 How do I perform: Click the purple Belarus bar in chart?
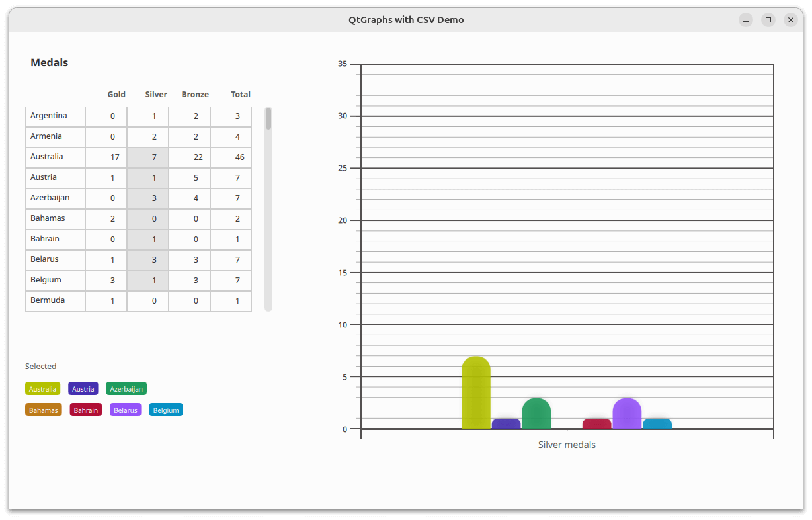(x=627, y=414)
